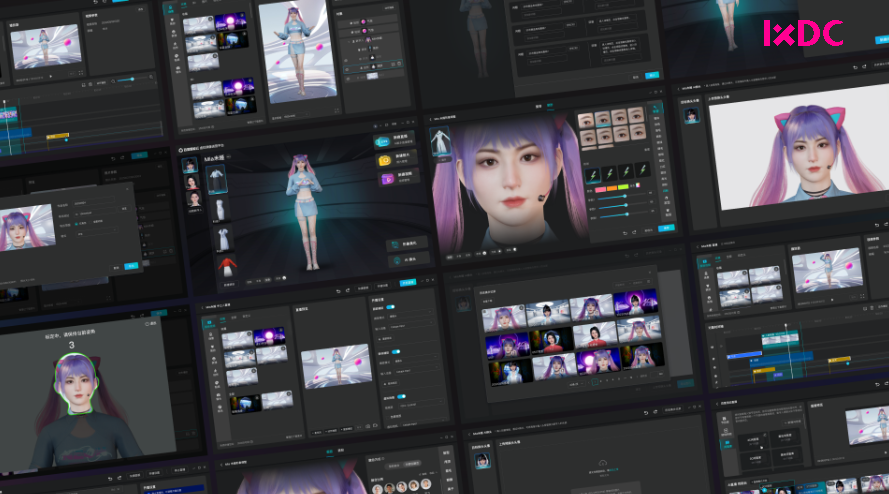Click the yellow camera icon in wardrobe window

384,161
